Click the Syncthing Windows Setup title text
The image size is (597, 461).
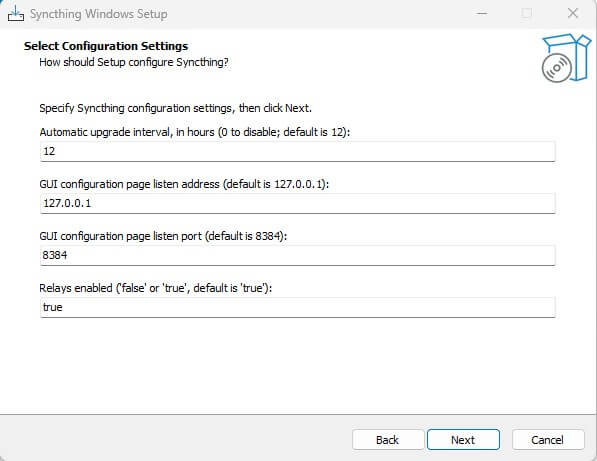(99, 14)
